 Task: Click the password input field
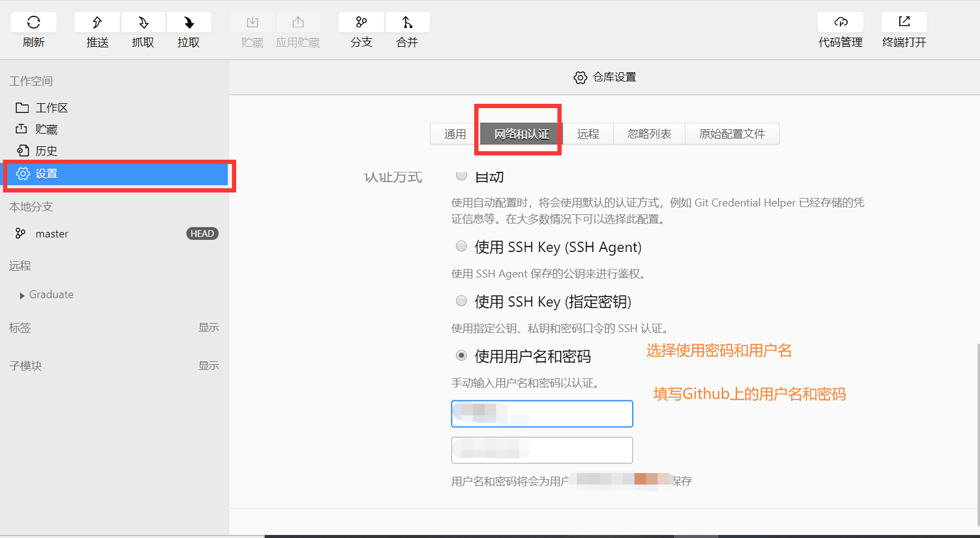click(542, 450)
